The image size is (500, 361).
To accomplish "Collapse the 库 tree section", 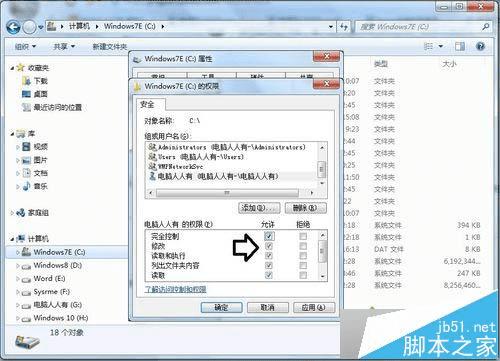I will pyautogui.click(x=12, y=134).
